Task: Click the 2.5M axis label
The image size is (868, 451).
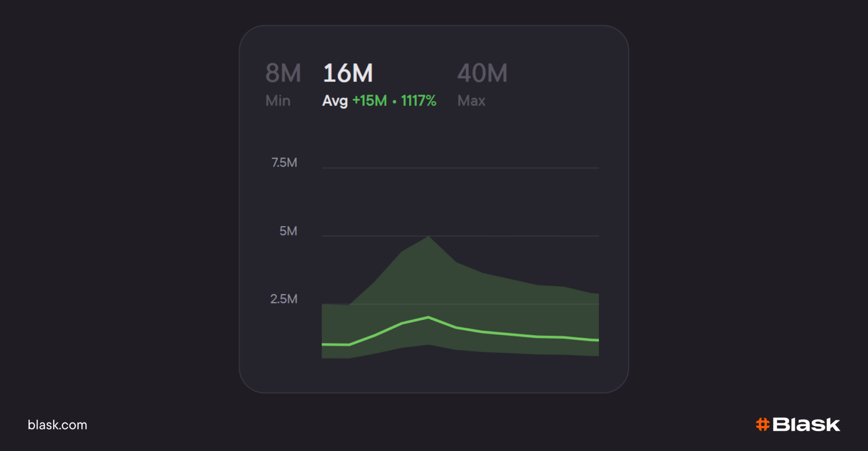Action: (284, 299)
